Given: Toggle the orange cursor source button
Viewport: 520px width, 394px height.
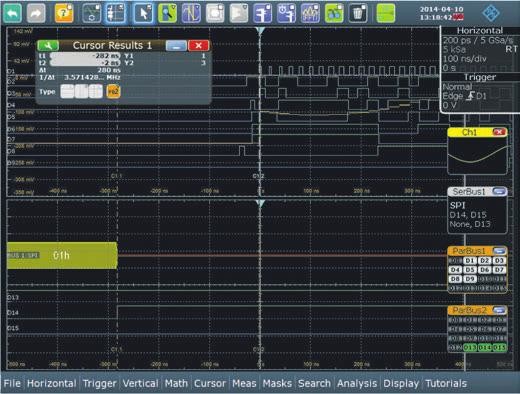Looking at the screenshot, I should point(113,91).
